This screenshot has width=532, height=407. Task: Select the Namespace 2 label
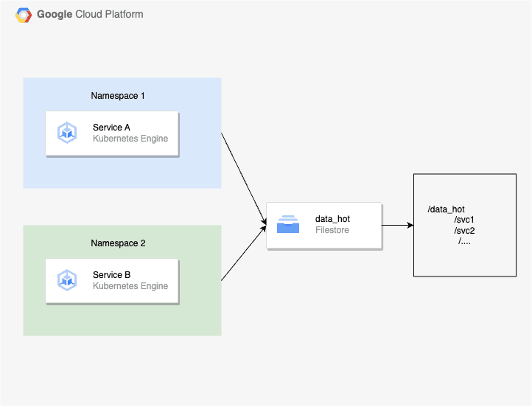pos(118,243)
